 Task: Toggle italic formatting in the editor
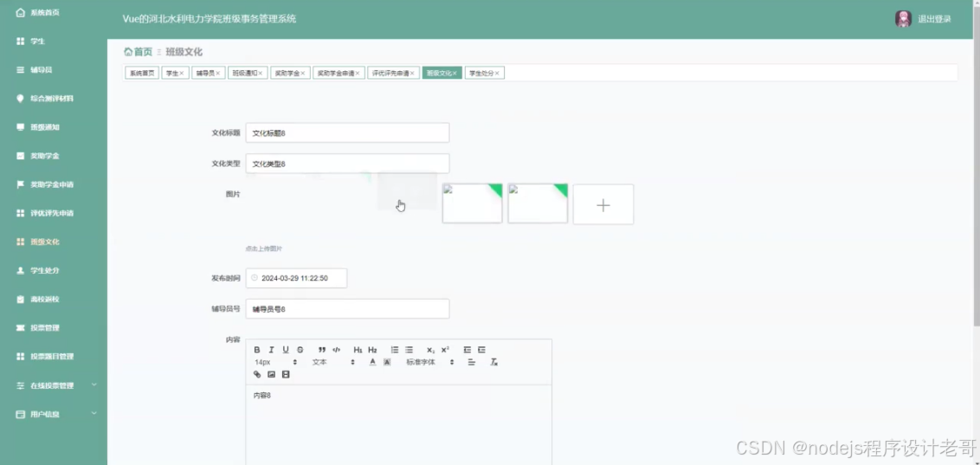pyautogui.click(x=271, y=350)
